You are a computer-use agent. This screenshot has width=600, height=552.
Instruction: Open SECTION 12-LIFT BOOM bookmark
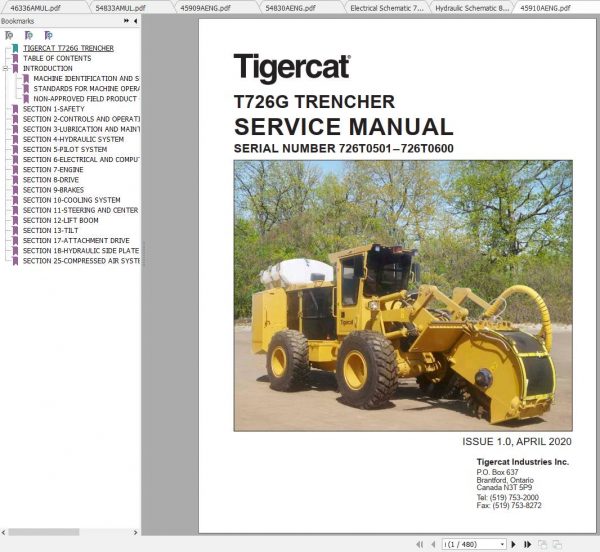tap(61, 220)
